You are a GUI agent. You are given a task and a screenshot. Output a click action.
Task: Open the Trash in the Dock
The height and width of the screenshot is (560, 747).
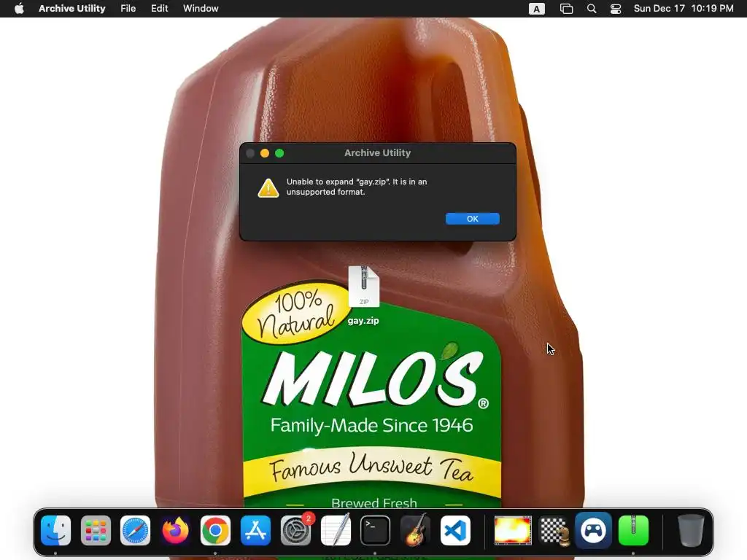690,531
